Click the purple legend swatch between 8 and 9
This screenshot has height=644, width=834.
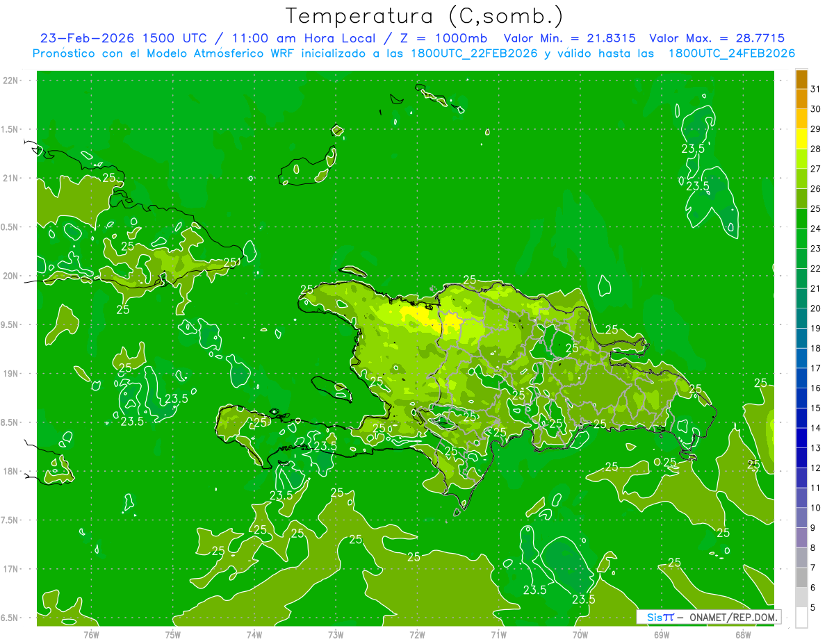[801, 538]
